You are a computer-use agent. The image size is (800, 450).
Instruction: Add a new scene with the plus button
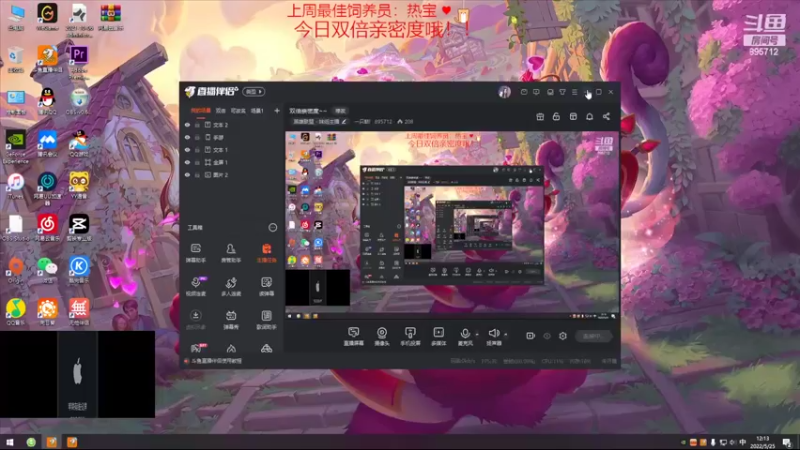click(x=277, y=111)
